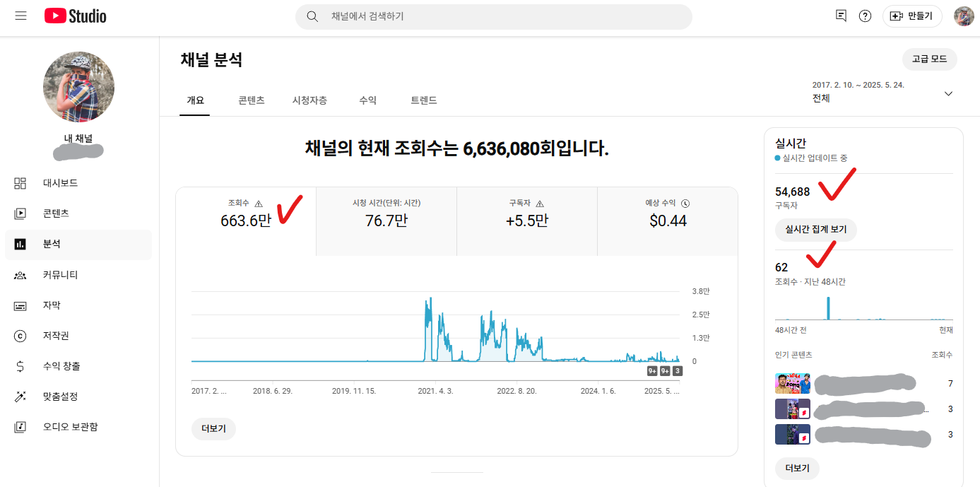Expand the date range dropdown chevron

pyautogui.click(x=948, y=93)
